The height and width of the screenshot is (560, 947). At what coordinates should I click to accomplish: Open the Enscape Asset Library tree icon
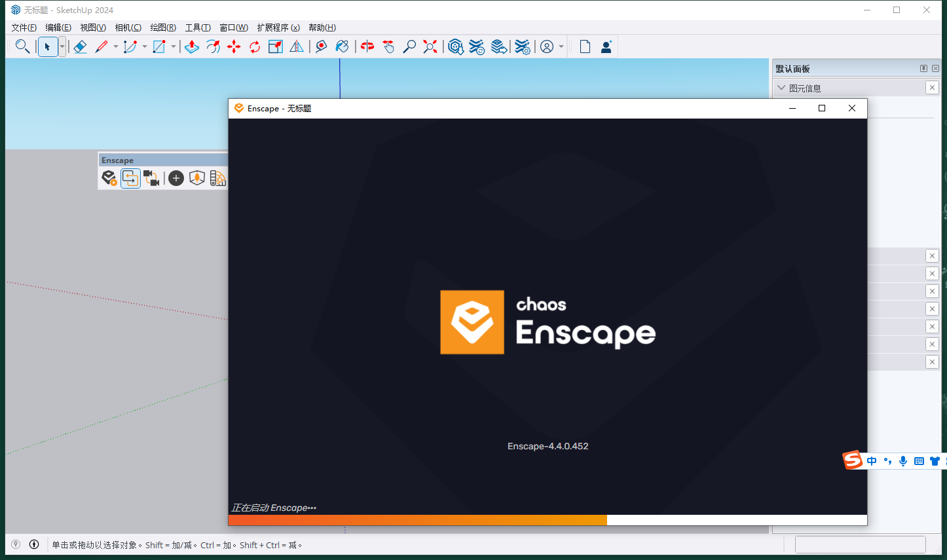point(197,178)
